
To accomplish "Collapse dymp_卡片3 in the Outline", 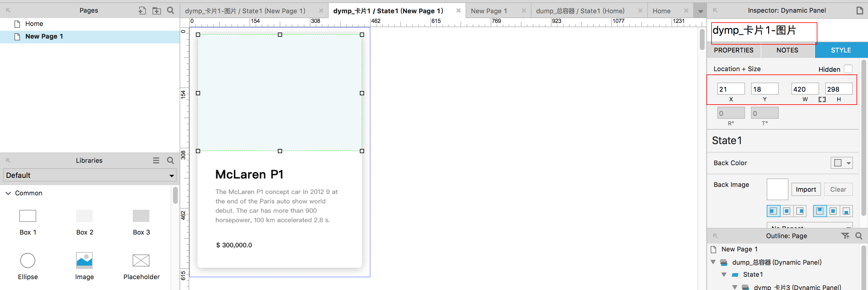I will pyautogui.click(x=734, y=287).
